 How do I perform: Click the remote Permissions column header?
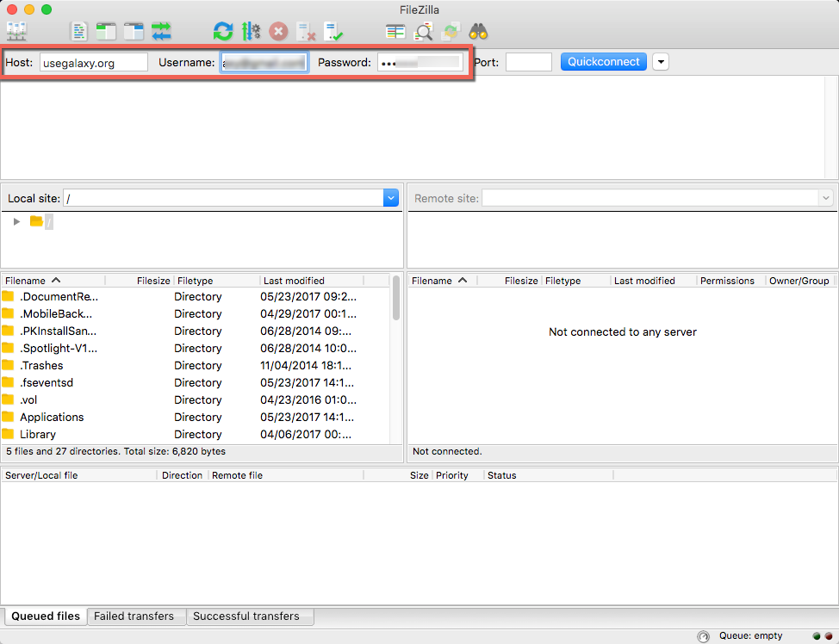pyautogui.click(x=731, y=281)
